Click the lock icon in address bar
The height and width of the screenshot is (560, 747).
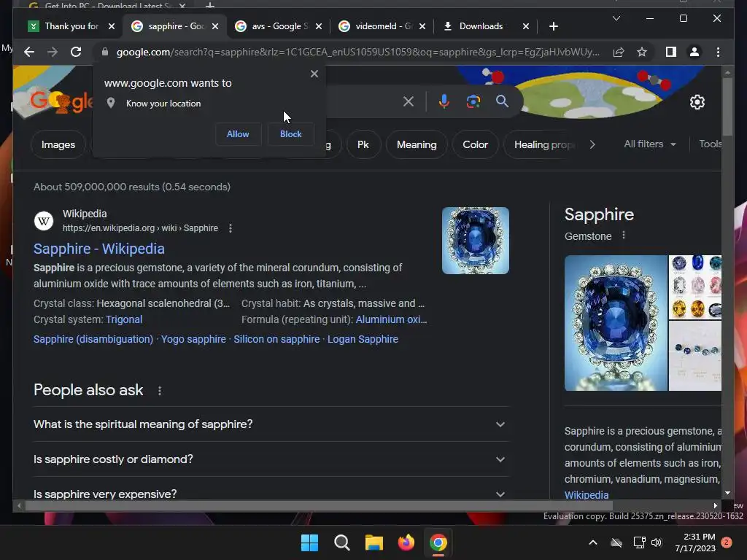point(105,52)
